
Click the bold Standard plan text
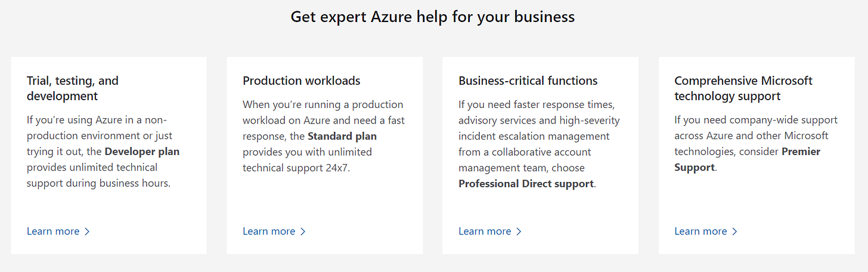click(342, 136)
